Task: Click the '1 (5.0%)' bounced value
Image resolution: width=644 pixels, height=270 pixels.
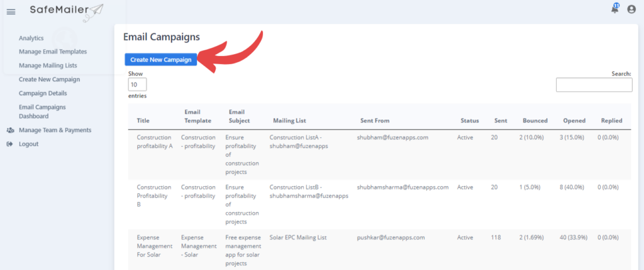Action: coord(530,188)
